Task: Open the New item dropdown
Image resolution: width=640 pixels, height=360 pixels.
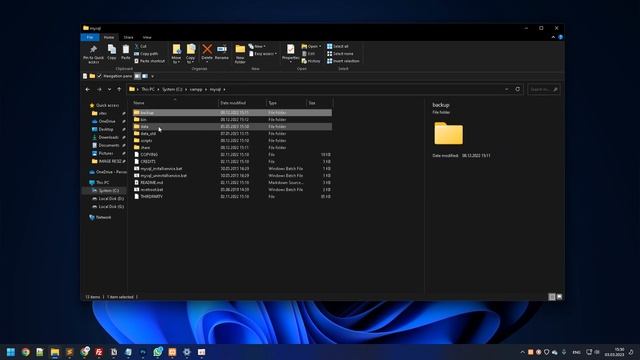Action: pyautogui.click(x=258, y=47)
